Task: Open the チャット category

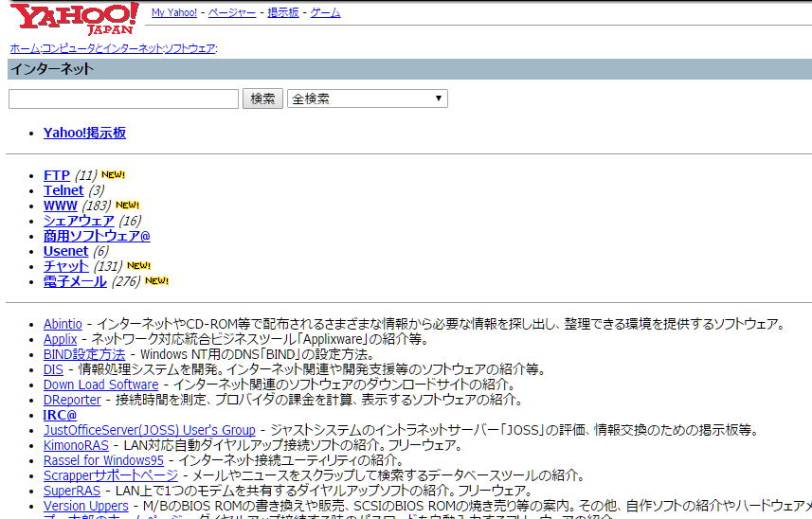Action: pos(65,266)
